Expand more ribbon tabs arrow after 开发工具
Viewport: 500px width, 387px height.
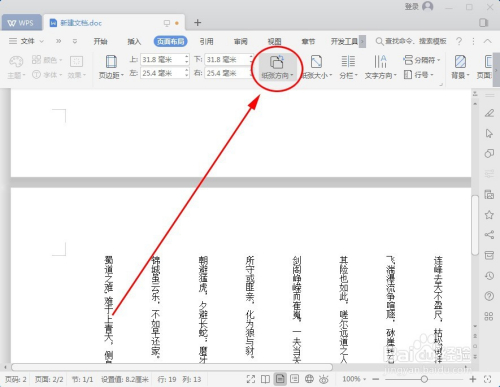tap(362, 42)
